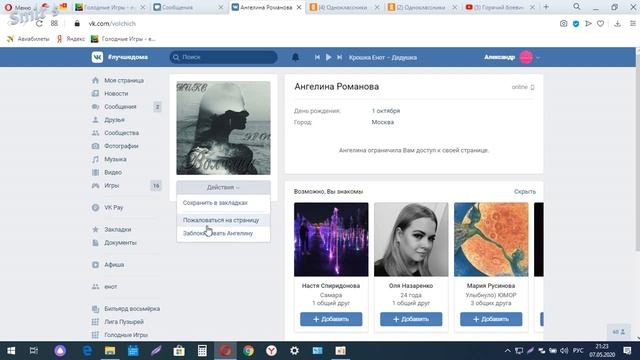Click the Действия dropdown button
This screenshot has width=640, height=360.
click(223, 187)
